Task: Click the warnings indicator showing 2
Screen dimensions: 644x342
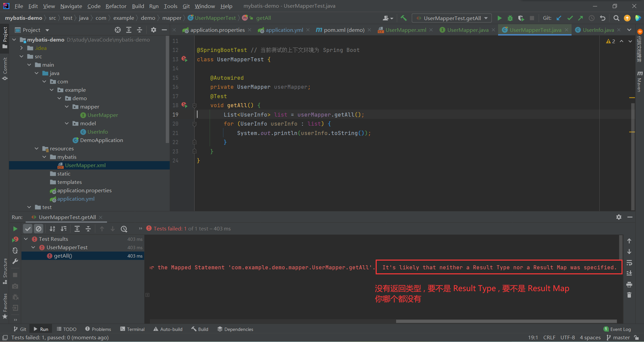Action: tap(610, 41)
